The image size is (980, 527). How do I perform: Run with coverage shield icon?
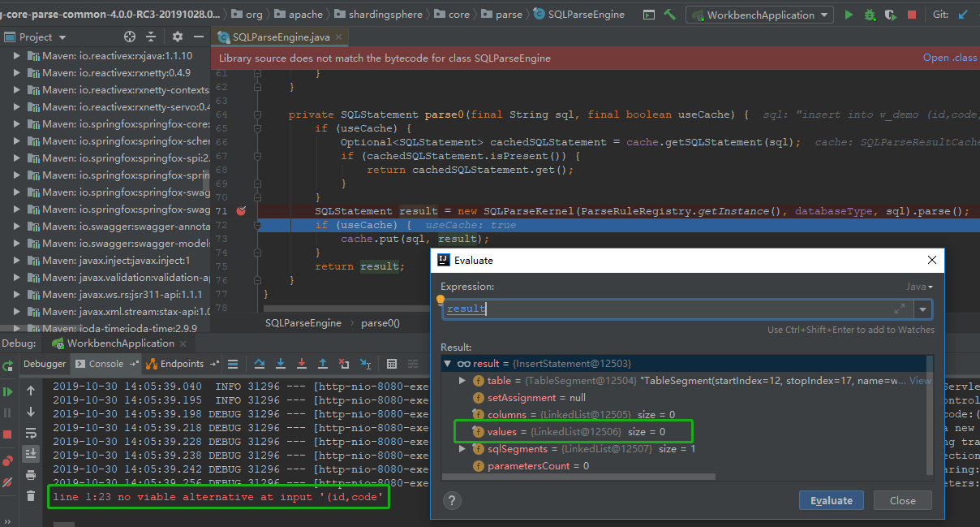891,15
